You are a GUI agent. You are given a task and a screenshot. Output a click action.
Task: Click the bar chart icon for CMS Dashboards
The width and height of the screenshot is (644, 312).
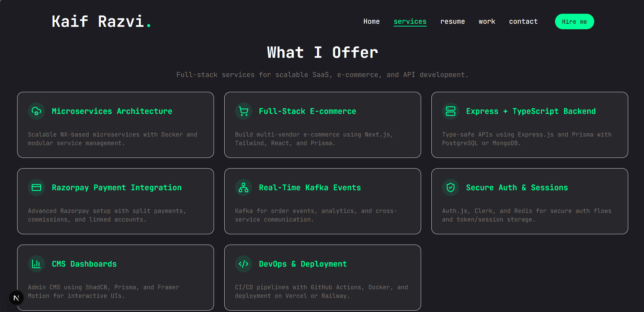coord(36,264)
